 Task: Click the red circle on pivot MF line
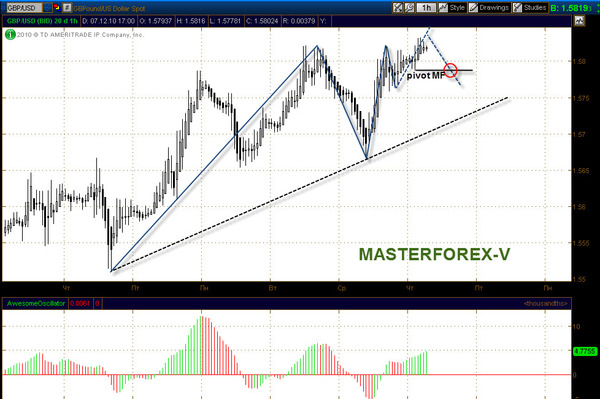point(450,70)
